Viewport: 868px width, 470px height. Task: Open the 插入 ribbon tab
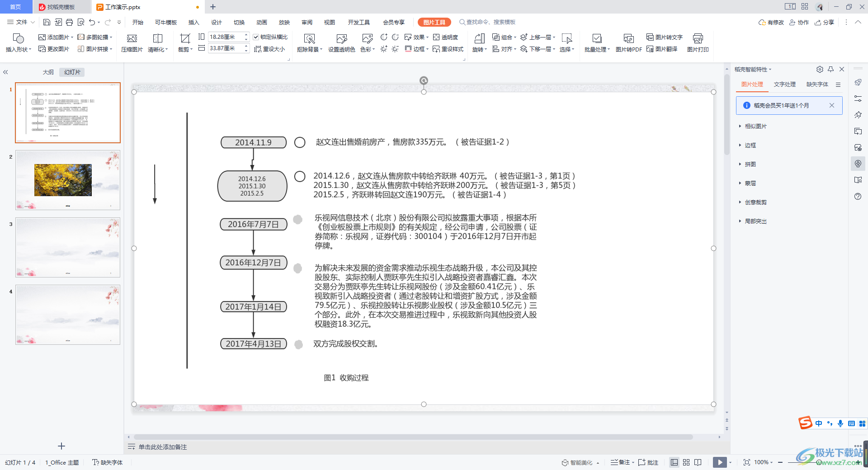194,22
